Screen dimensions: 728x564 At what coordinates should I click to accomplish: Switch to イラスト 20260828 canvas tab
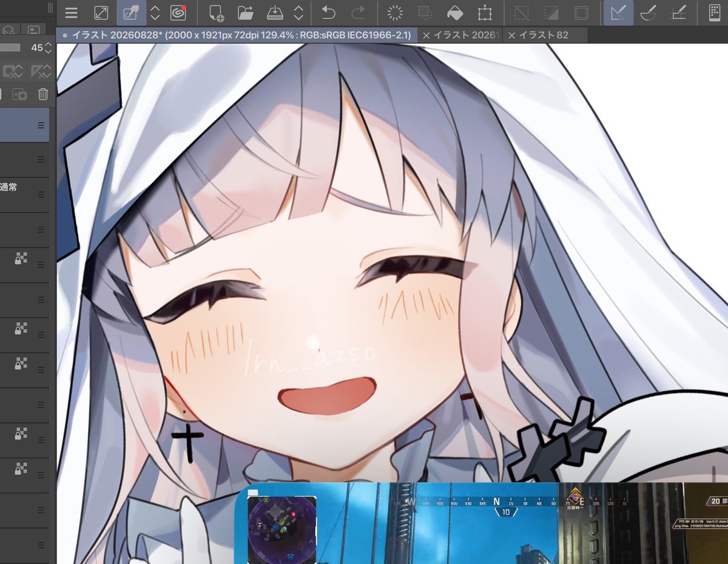click(x=237, y=35)
